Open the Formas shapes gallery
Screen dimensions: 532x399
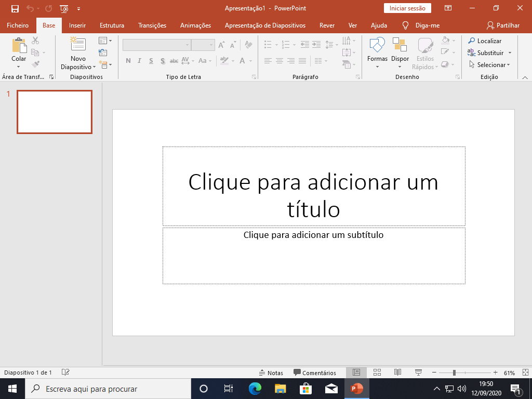[x=377, y=53]
